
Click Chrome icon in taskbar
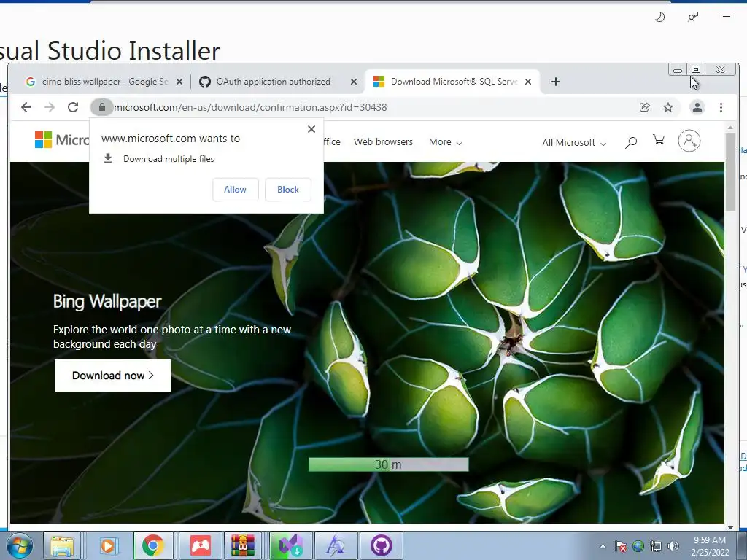pyautogui.click(x=152, y=545)
